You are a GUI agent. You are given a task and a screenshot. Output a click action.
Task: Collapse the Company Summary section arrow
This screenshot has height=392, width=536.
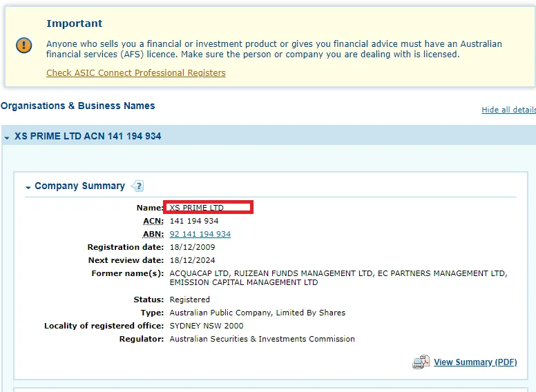[x=28, y=187]
